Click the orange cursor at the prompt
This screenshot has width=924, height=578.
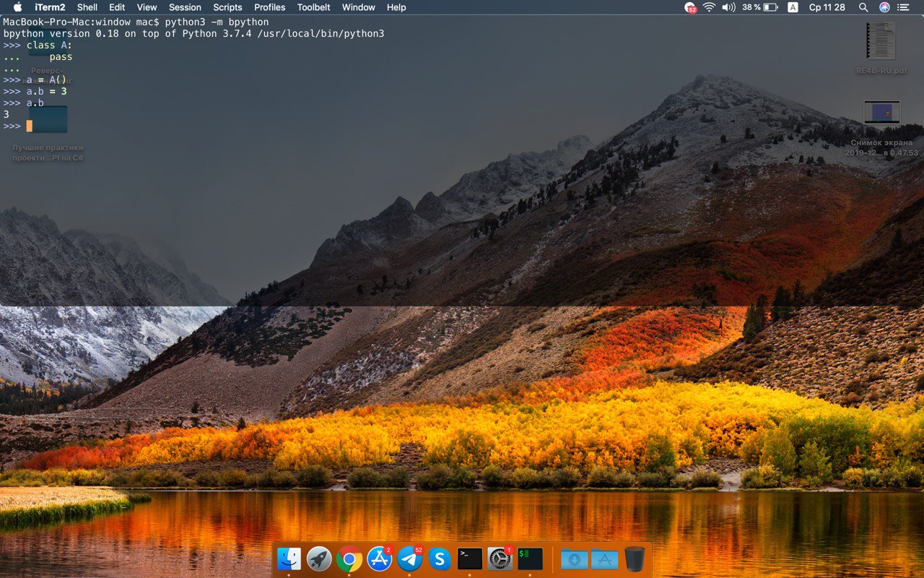click(x=30, y=126)
